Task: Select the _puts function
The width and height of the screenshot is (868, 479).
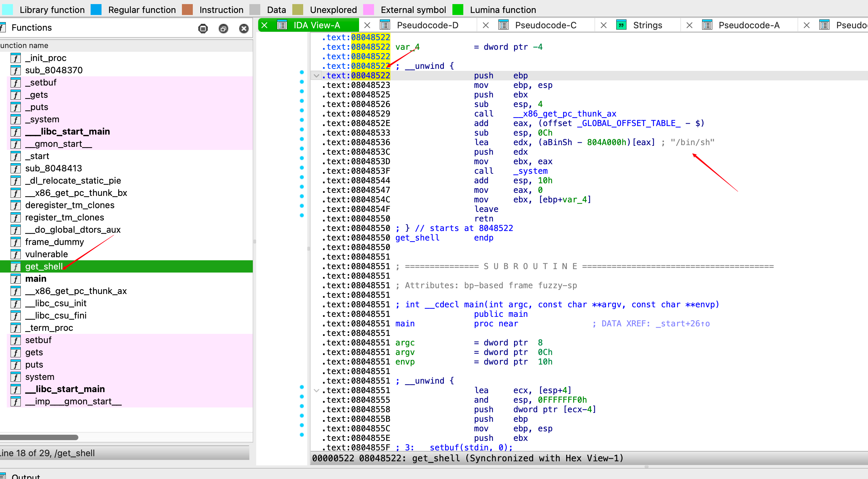Action: [126, 107]
